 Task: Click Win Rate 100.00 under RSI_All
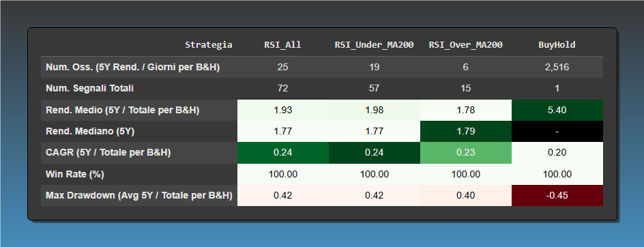tap(282, 174)
